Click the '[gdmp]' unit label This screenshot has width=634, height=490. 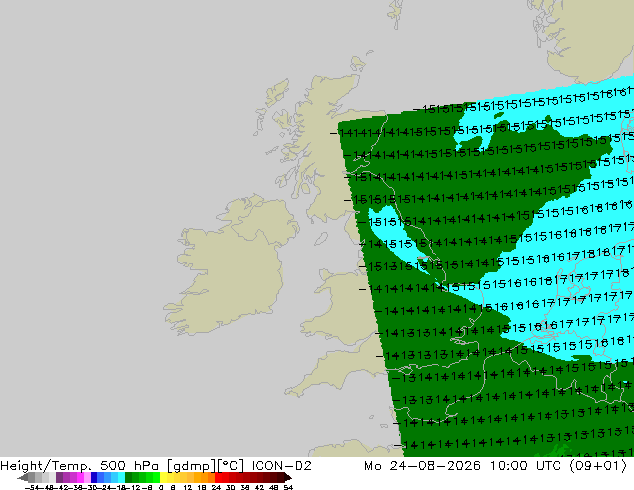point(192,466)
